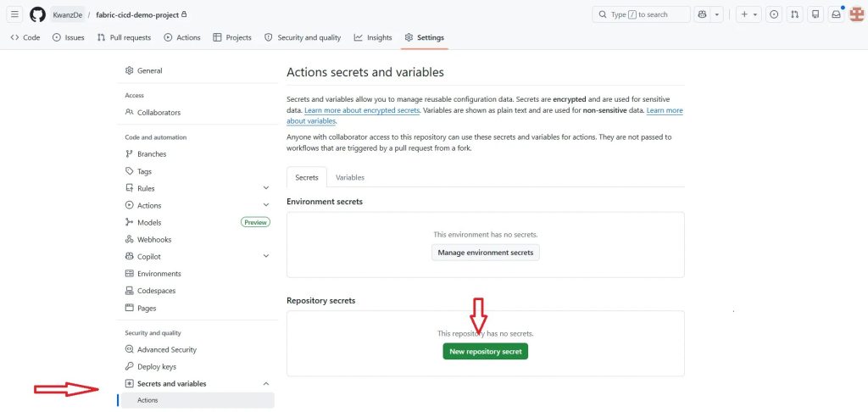
Task: Open fabric-cicd-demo-project repository link
Action: pyautogui.click(x=137, y=15)
